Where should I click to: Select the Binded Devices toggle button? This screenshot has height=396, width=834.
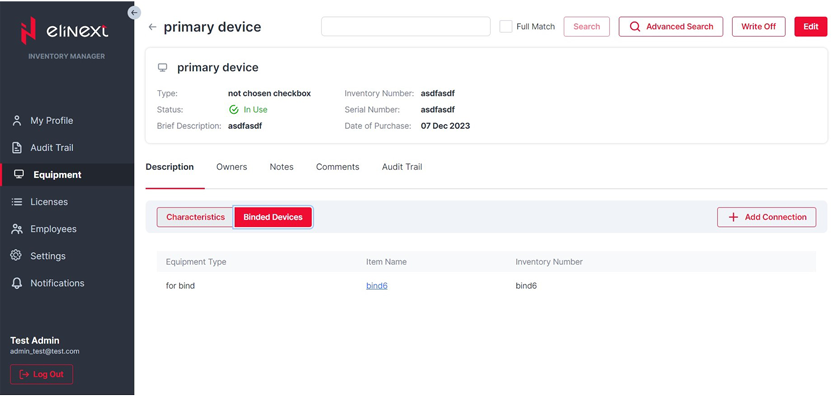pyautogui.click(x=273, y=217)
